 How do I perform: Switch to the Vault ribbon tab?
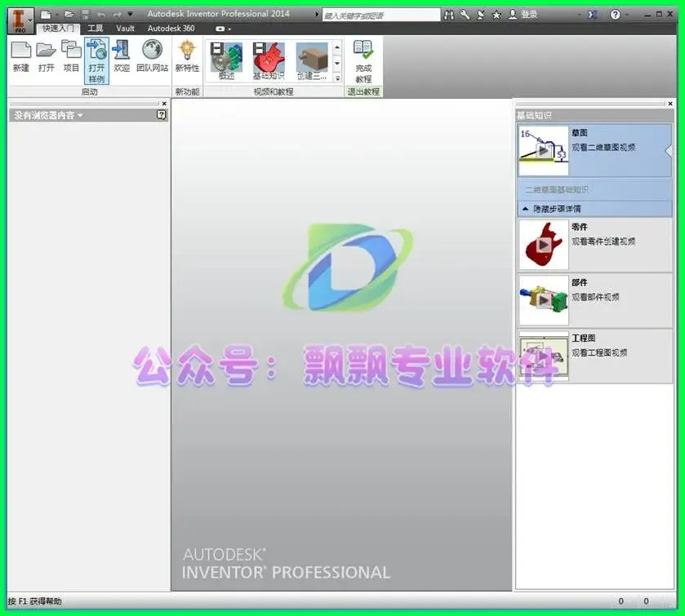coord(126,29)
